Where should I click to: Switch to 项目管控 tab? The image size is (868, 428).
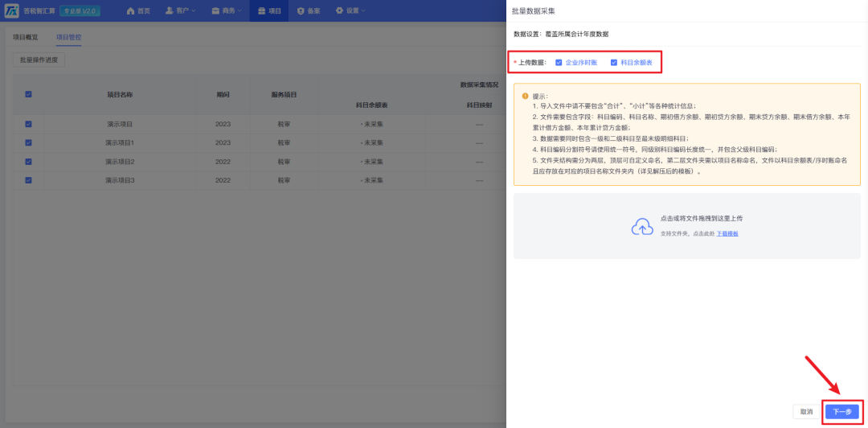click(x=68, y=38)
